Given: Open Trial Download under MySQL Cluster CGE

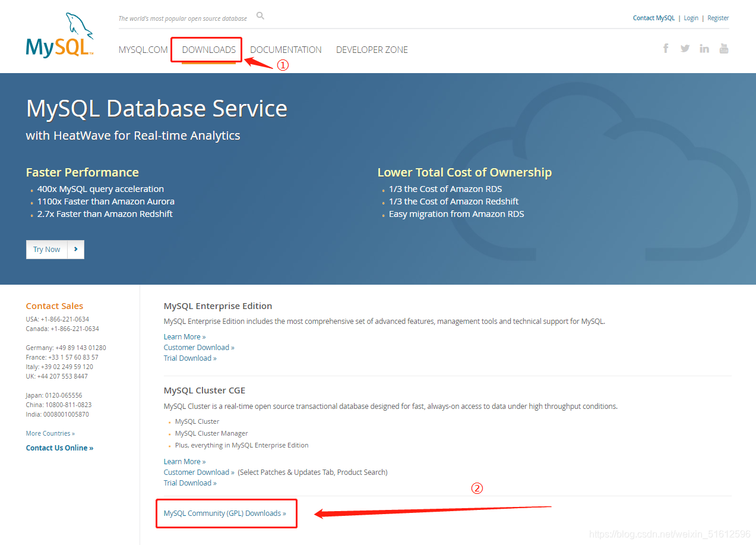Looking at the screenshot, I should point(190,483).
